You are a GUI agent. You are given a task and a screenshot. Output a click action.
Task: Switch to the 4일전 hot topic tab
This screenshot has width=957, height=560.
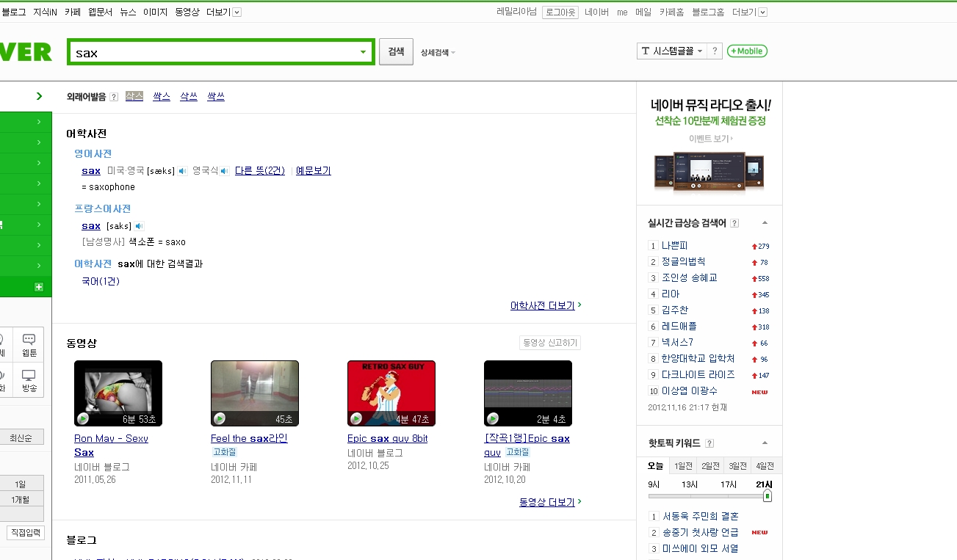pyautogui.click(x=765, y=466)
